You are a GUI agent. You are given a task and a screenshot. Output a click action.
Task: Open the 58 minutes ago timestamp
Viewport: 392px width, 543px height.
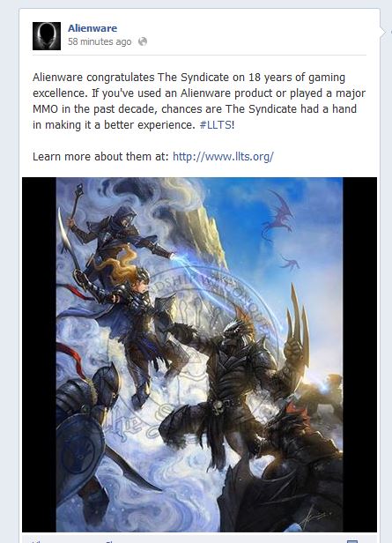[x=100, y=42]
